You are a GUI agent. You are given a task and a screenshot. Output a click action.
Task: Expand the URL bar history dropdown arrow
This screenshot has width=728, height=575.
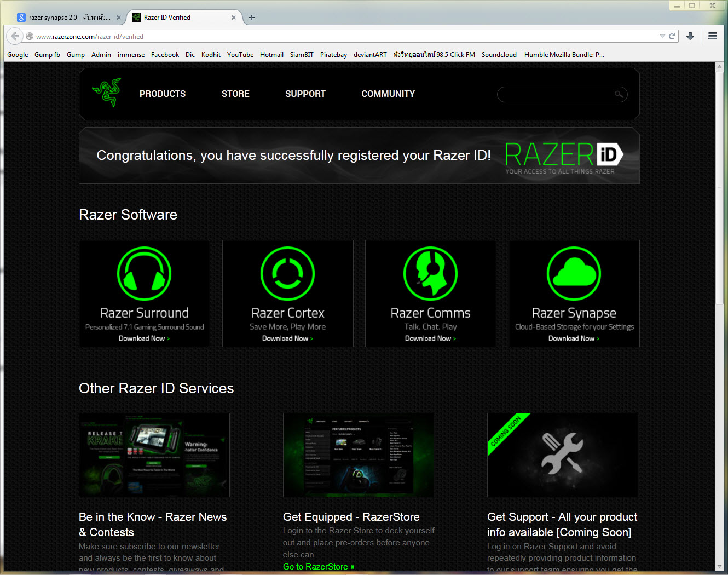tap(662, 36)
